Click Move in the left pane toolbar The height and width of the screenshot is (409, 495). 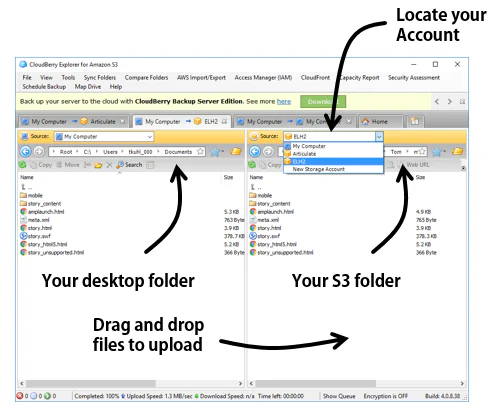[x=68, y=165]
